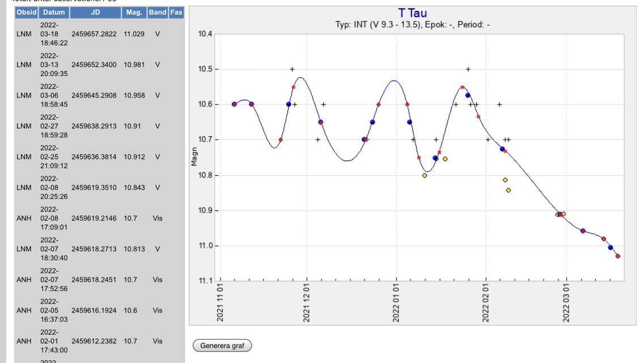The height and width of the screenshot is (363, 644).
Task: Click the yellow point at magnitude 10.8 in January
Action: click(425, 175)
